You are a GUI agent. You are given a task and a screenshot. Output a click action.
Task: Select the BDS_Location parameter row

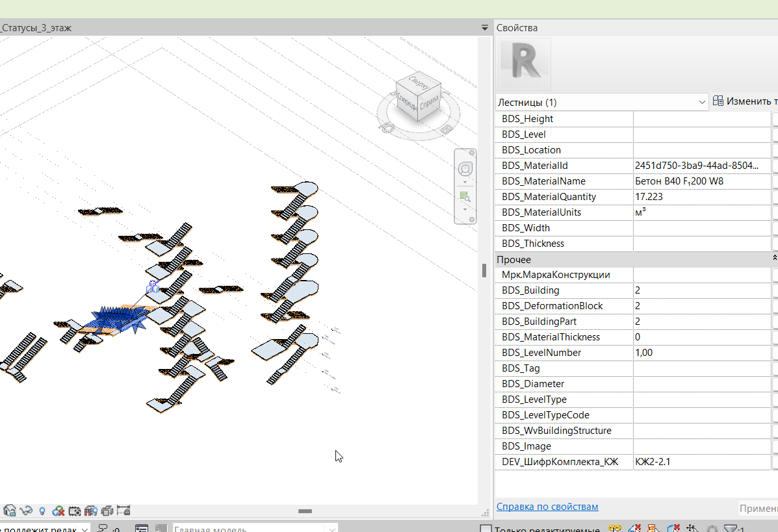(632, 150)
